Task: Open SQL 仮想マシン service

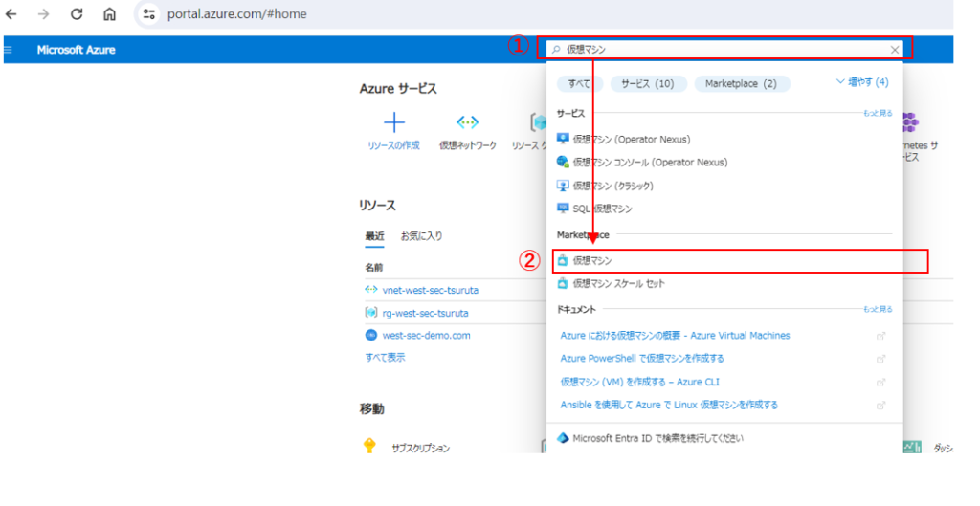Action: [x=602, y=209]
